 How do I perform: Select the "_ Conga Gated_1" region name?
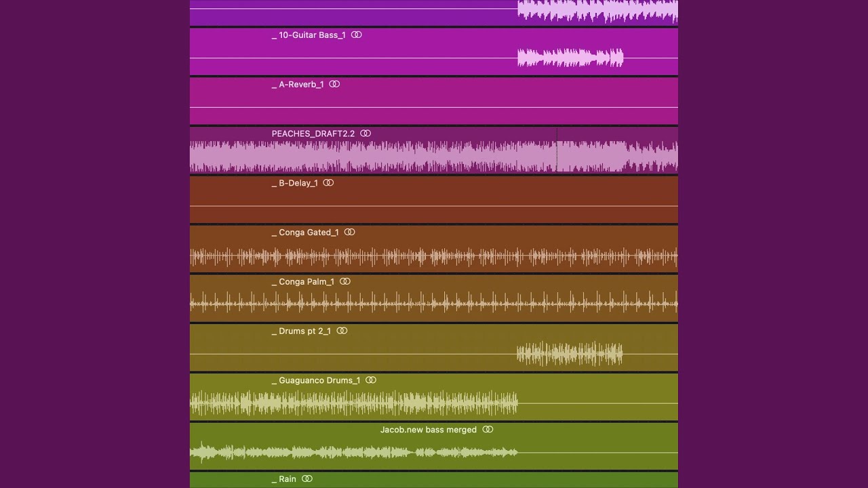click(305, 232)
